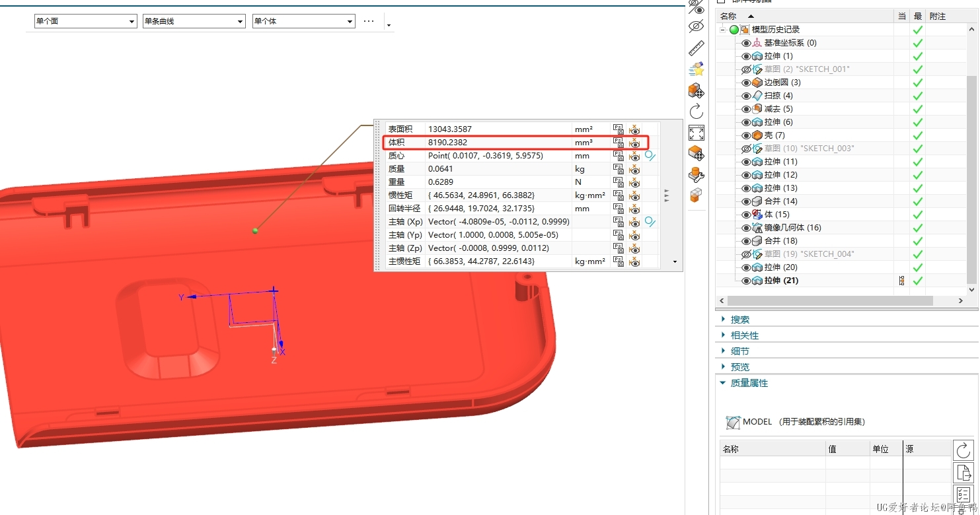Click the dotted grip handle on measurement popup

[379, 195]
